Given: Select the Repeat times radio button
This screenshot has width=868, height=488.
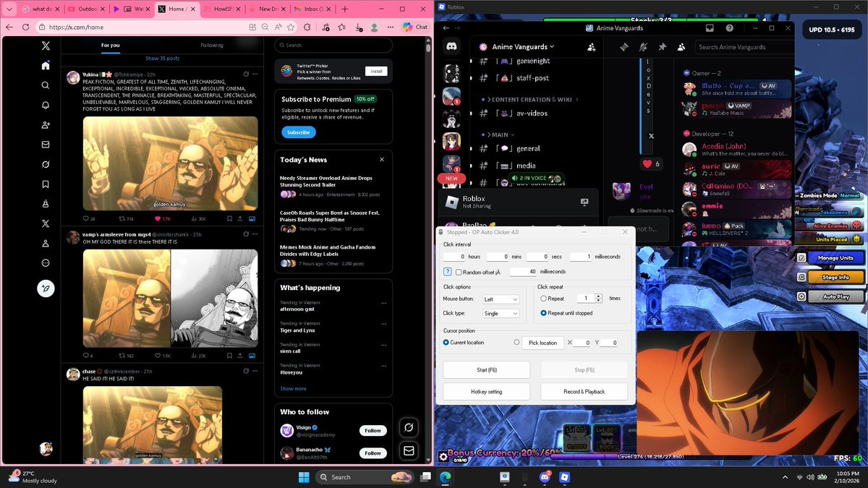Looking at the screenshot, I should [544, 298].
